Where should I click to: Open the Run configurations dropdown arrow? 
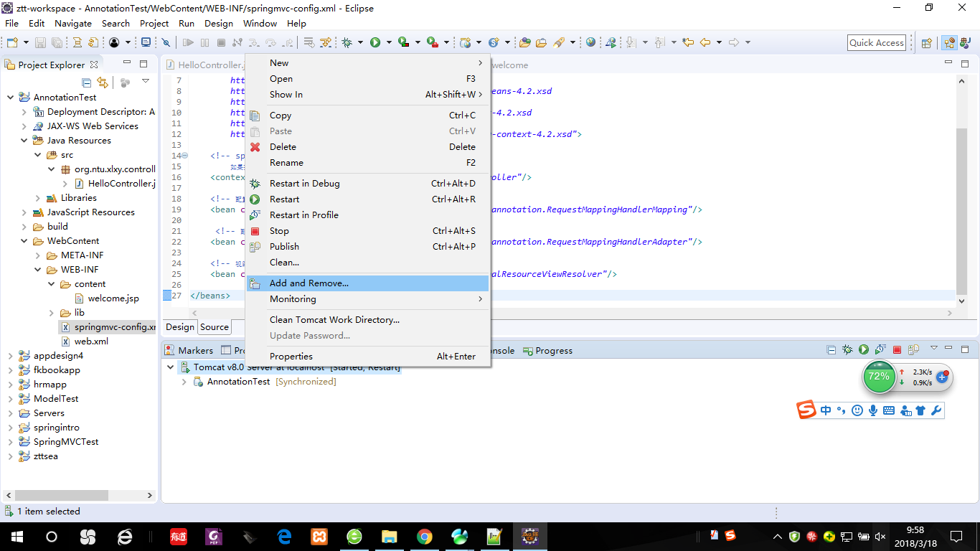click(389, 42)
